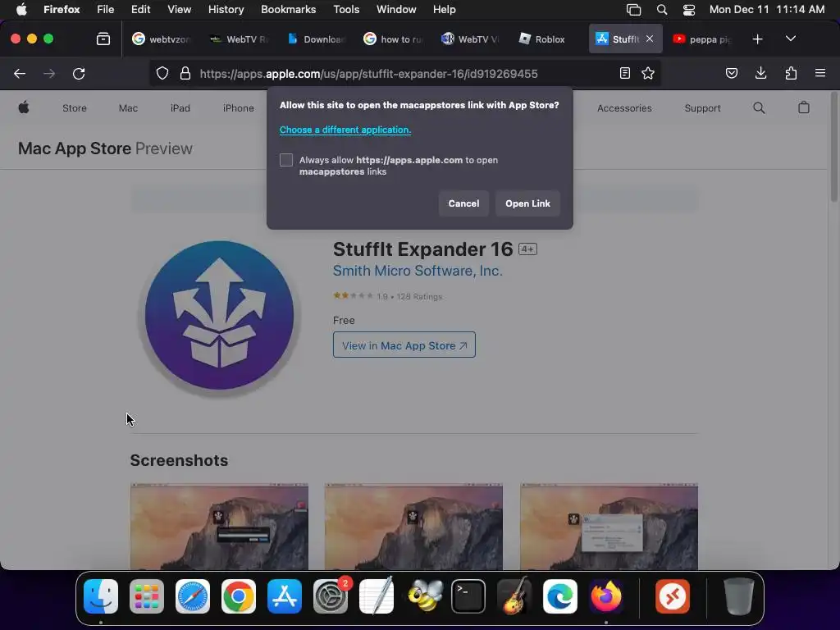Open the History menu
840x630 pixels.
(x=226, y=10)
